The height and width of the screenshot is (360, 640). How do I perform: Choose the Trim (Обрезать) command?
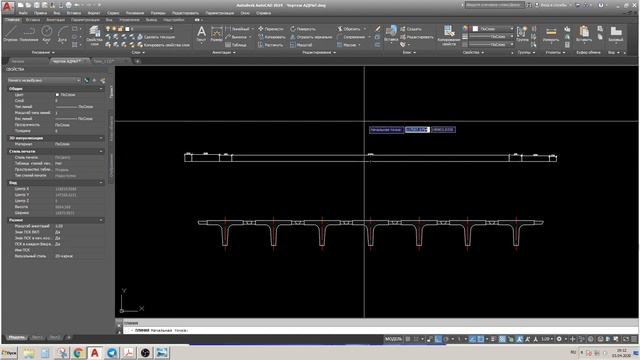pyautogui.click(x=349, y=29)
